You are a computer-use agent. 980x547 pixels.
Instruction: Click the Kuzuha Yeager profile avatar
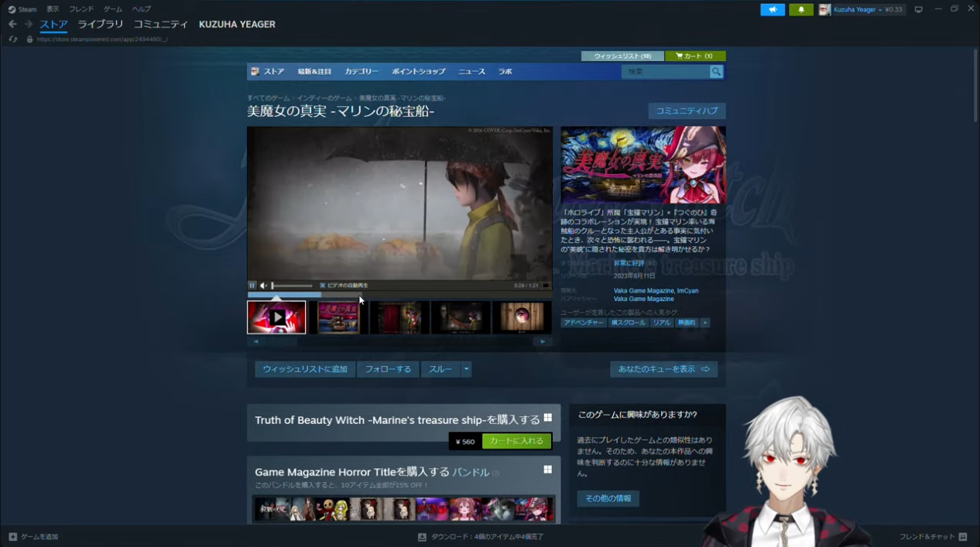click(x=824, y=9)
